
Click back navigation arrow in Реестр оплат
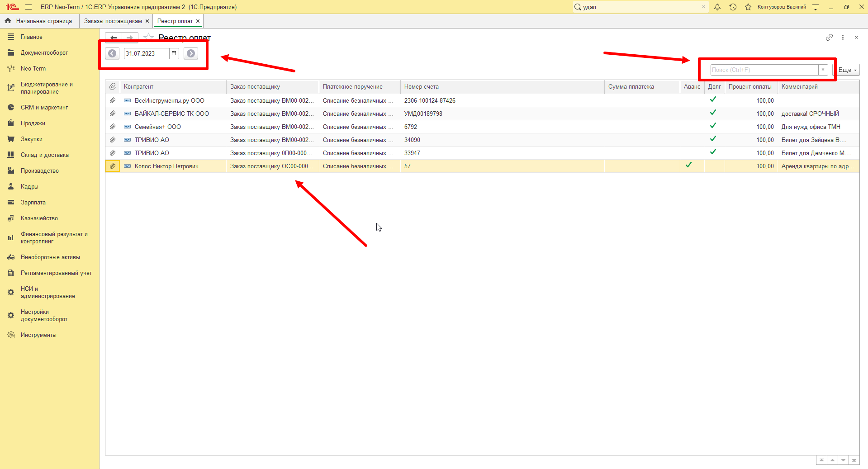[x=114, y=38]
